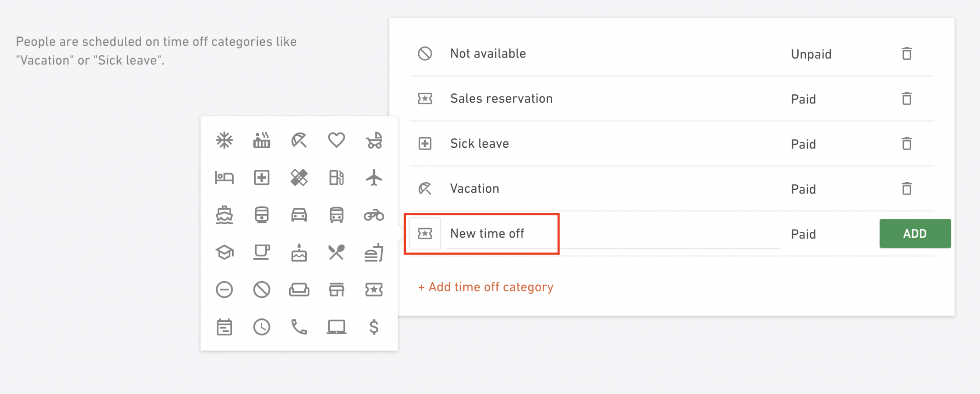
Task: Choose the baby stroller icon
Action: pos(374,140)
